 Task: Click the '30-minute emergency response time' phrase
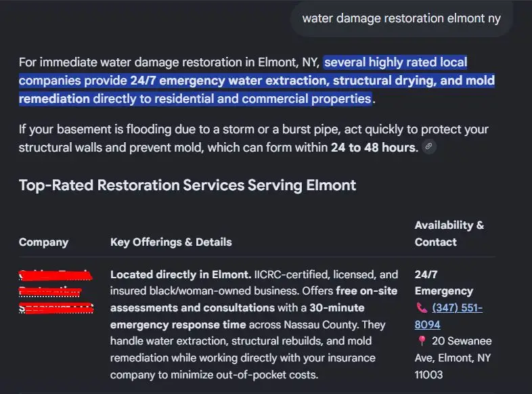click(237, 316)
